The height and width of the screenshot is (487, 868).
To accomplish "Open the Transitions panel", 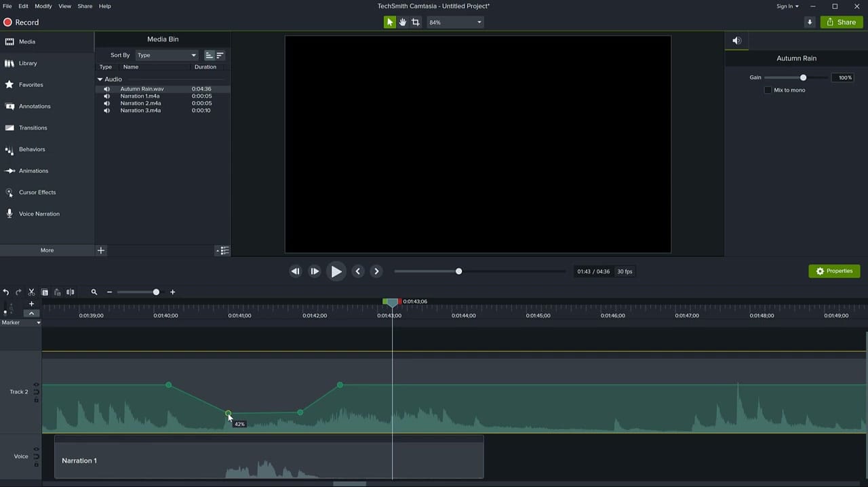I will coord(33,128).
